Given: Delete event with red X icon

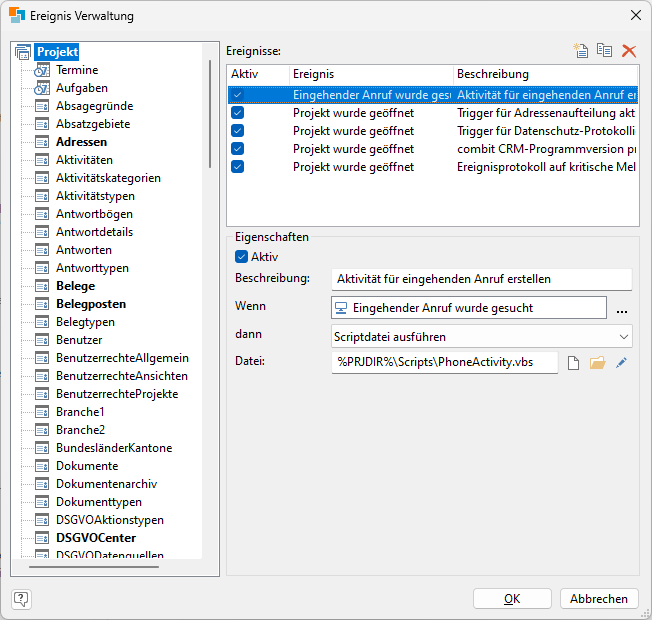Looking at the screenshot, I should pos(629,50).
